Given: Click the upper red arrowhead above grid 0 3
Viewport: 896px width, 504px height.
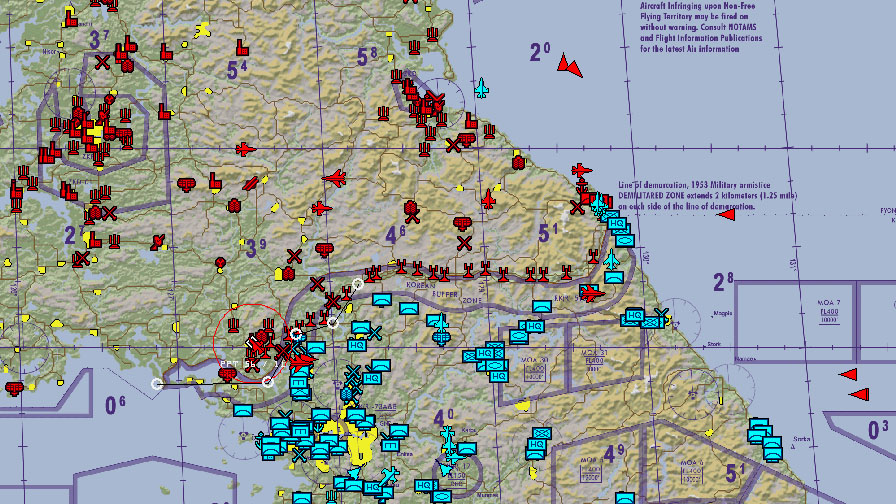Looking at the screenshot, I should [x=849, y=375].
